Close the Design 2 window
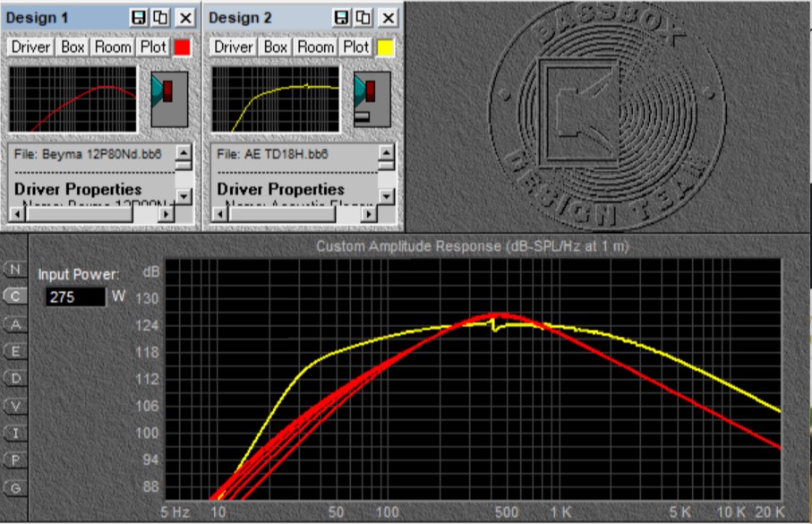 pyautogui.click(x=388, y=18)
